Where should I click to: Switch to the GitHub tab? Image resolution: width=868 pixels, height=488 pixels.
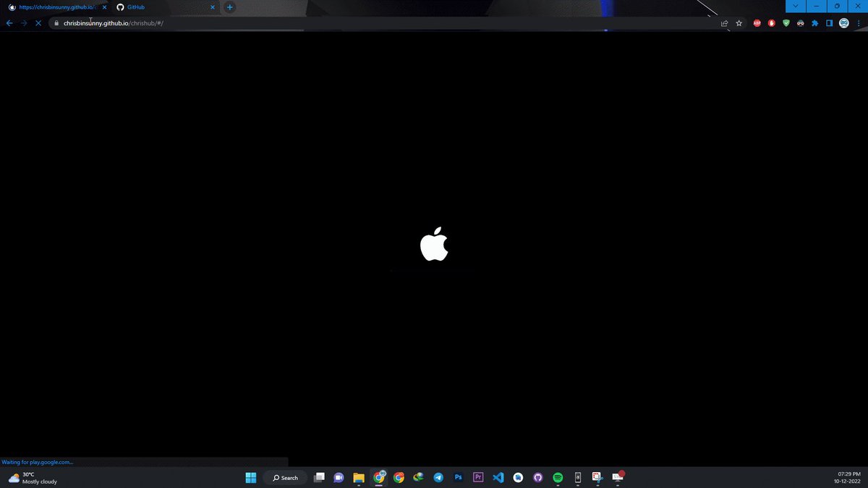[165, 7]
